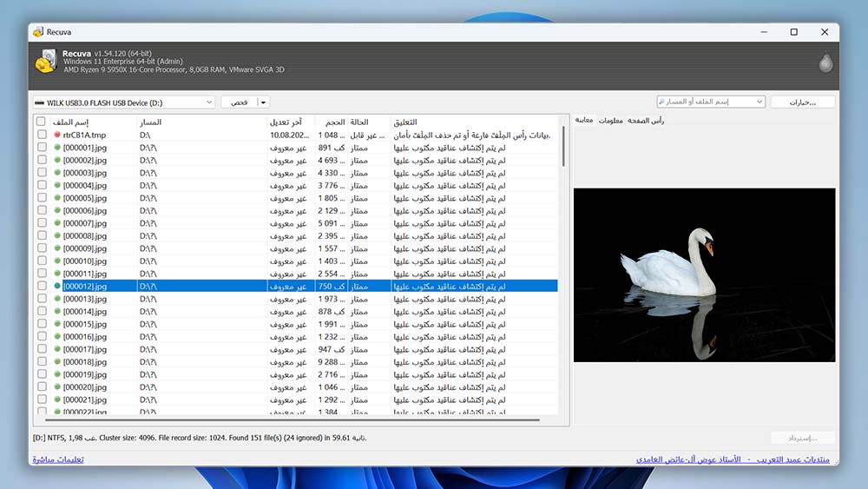
Task: Open the scan button dropdown arrow
Action: click(x=264, y=102)
